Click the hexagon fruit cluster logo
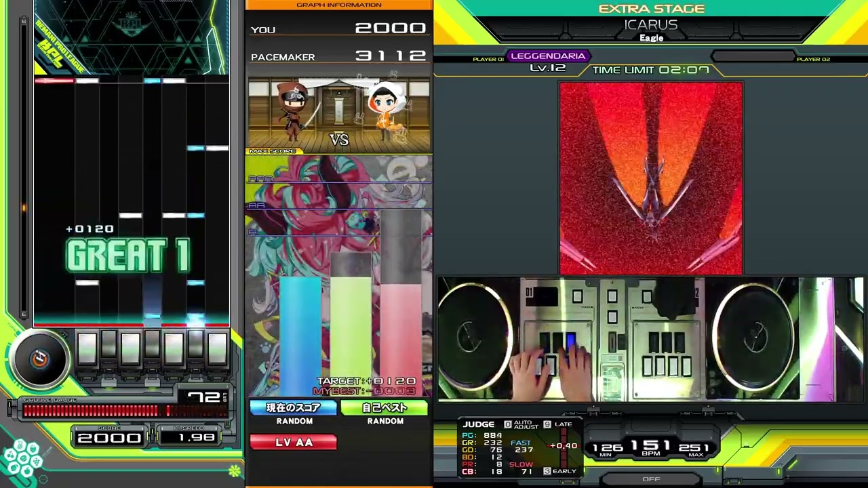 click(22, 459)
